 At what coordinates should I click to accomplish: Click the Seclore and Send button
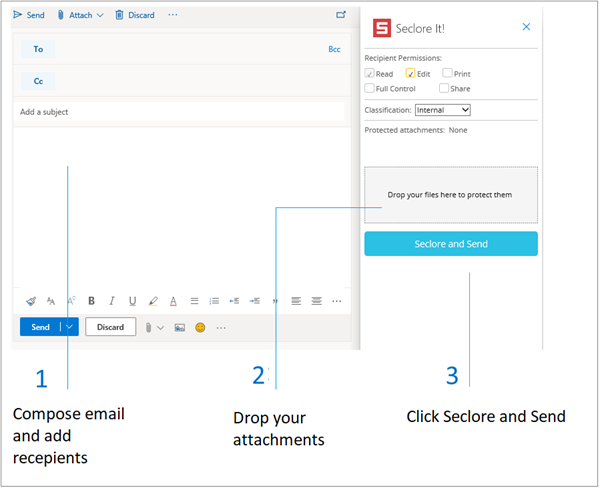(x=453, y=245)
